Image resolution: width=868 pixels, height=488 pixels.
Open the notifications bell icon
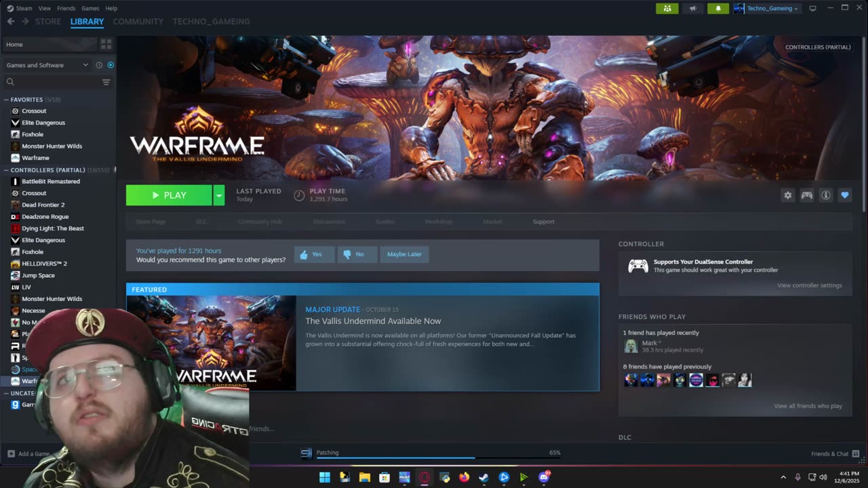pyautogui.click(x=718, y=8)
